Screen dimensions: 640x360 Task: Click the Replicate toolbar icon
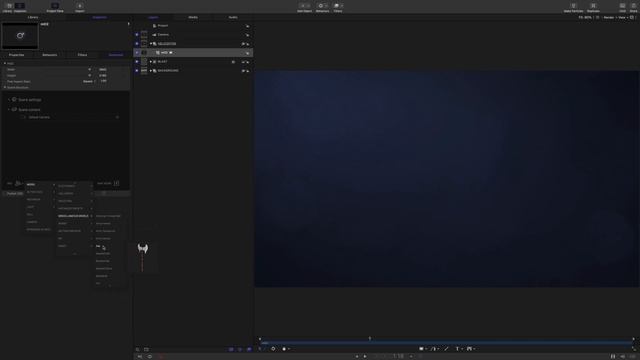593,7
